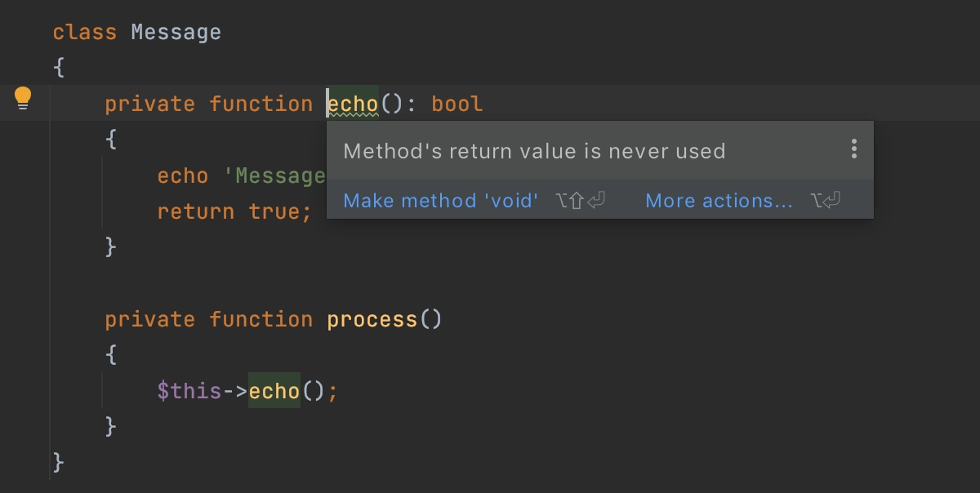Click the highlighted echo call in process
The width and height of the screenshot is (980, 493).
point(274,391)
